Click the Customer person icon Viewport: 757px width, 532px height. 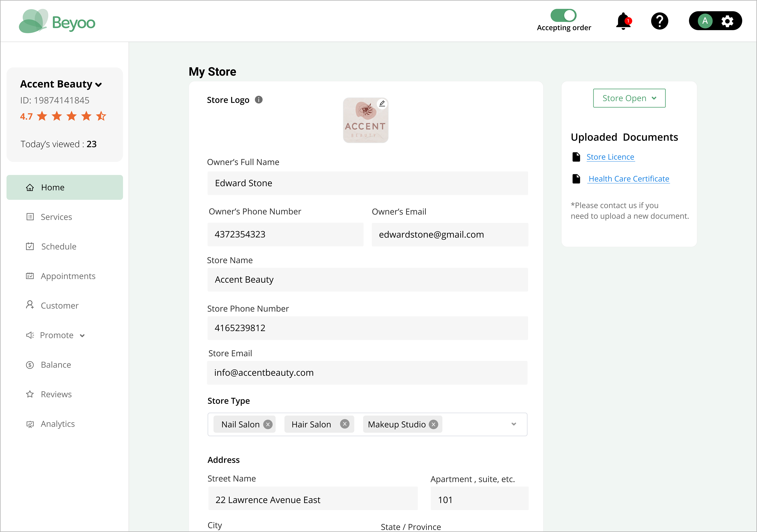click(x=30, y=305)
